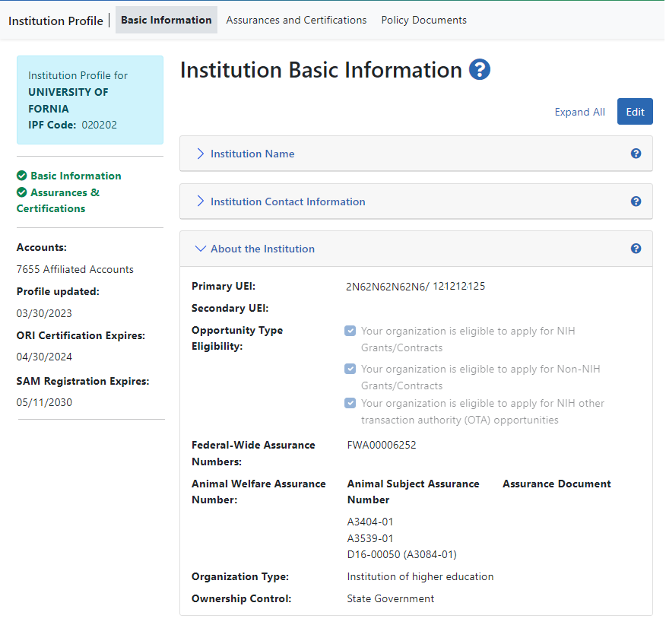The image size is (666, 644).
Task: Open help icon in Institution Contact Information row
Action: [x=636, y=201]
